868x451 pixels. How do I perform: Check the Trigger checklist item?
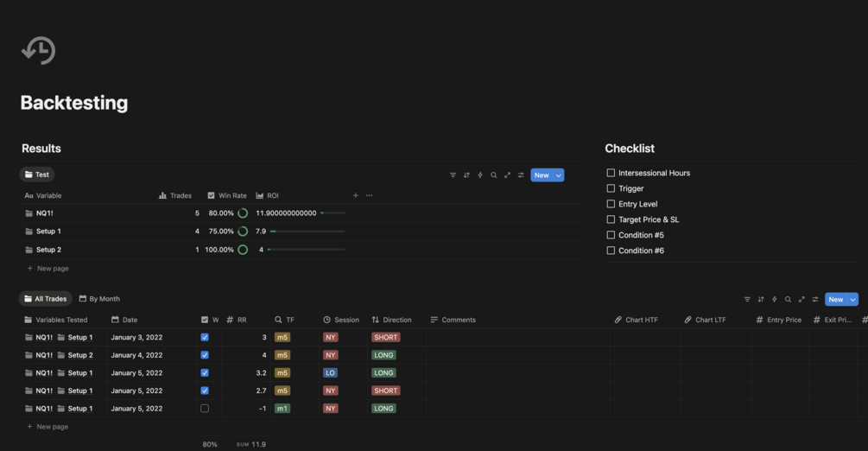click(x=611, y=188)
